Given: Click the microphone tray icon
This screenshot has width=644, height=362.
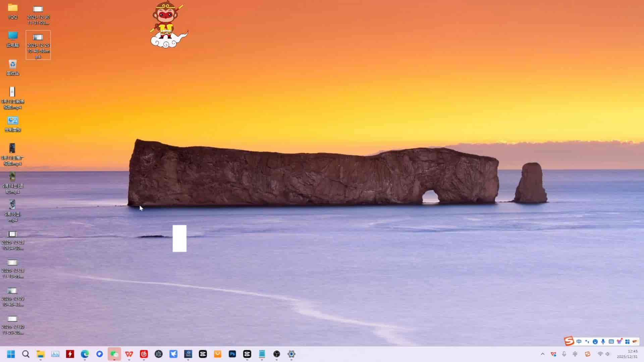Looking at the screenshot, I should pos(564,354).
